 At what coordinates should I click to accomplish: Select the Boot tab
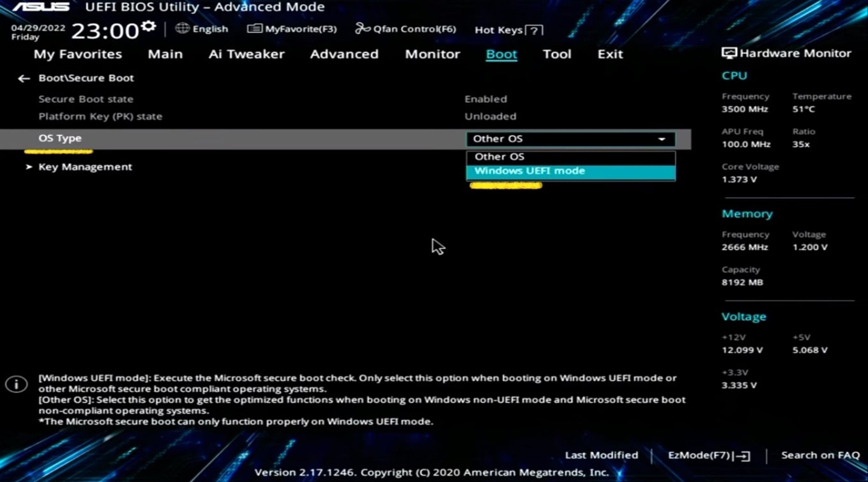click(501, 54)
